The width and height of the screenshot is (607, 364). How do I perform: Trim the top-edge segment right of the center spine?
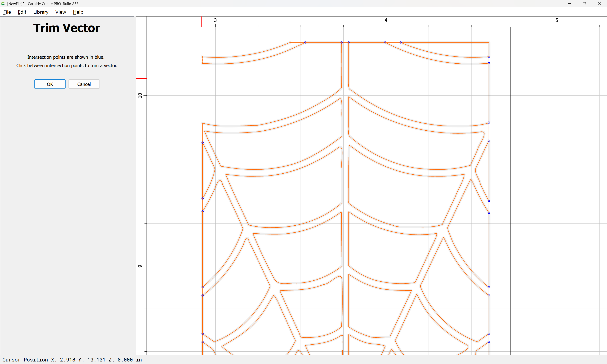pyautogui.click(x=367, y=42)
